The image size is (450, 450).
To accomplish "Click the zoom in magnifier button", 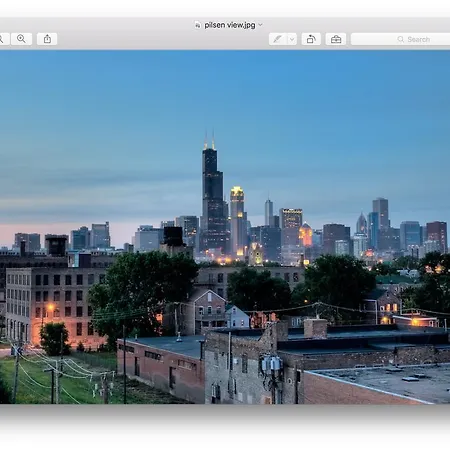I will point(21,39).
